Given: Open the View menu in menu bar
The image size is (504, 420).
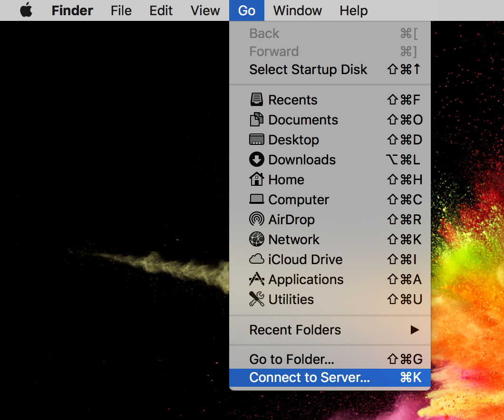Looking at the screenshot, I should pyautogui.click(x=205, y=10).
